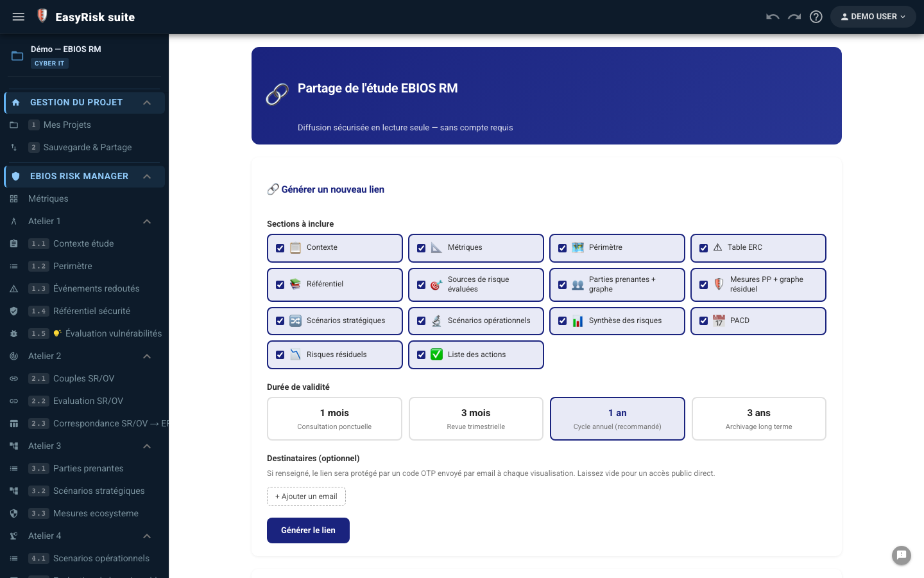
Task: Open the feedback chat bubble button
Action: [x=902, y=556]
